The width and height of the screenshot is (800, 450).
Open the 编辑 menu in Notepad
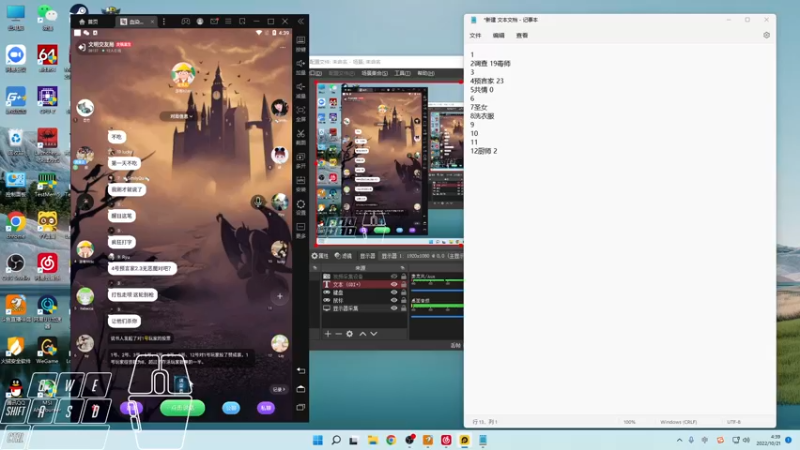pyautogui.click(x=498, y=35)
